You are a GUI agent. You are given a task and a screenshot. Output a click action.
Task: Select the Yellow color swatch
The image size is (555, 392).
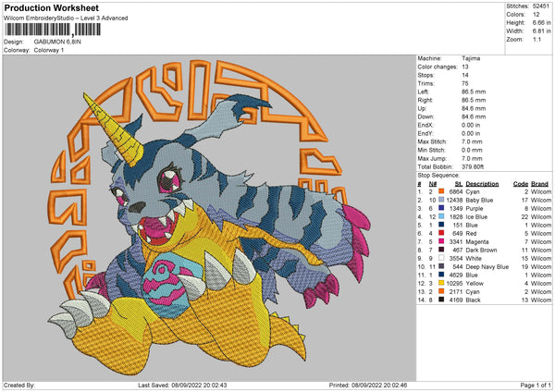441,283
